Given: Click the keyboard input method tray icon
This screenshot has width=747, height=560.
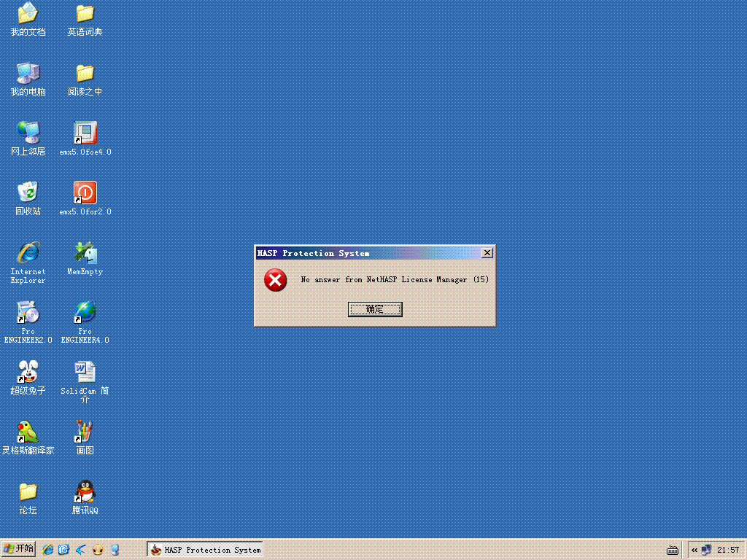Looking at the screenshot, I should tap(672, 550).
